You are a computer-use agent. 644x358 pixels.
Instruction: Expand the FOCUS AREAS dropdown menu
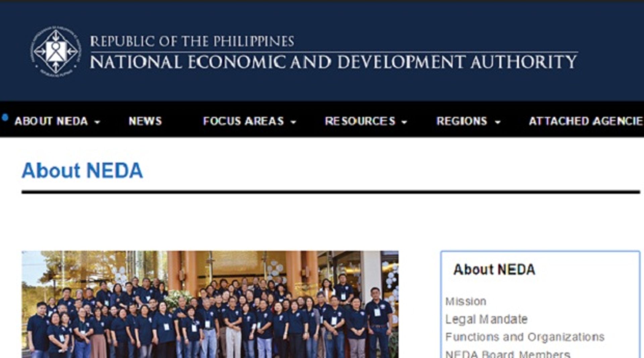tap(243, 121)
